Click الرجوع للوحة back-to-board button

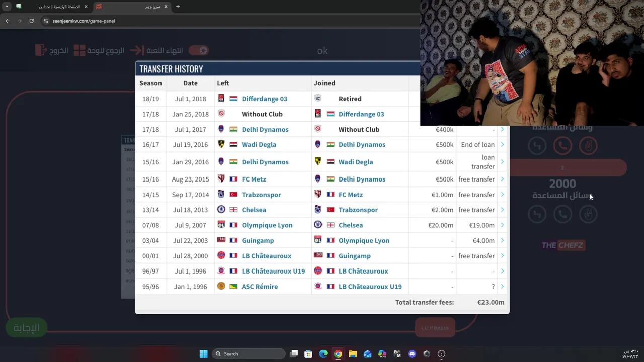click(99, 50)
